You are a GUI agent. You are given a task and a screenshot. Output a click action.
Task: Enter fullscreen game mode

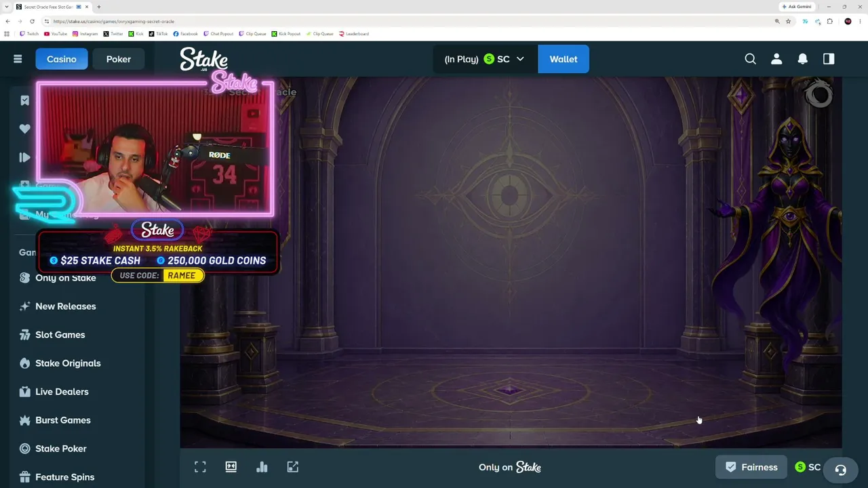(x=200, y=467)
